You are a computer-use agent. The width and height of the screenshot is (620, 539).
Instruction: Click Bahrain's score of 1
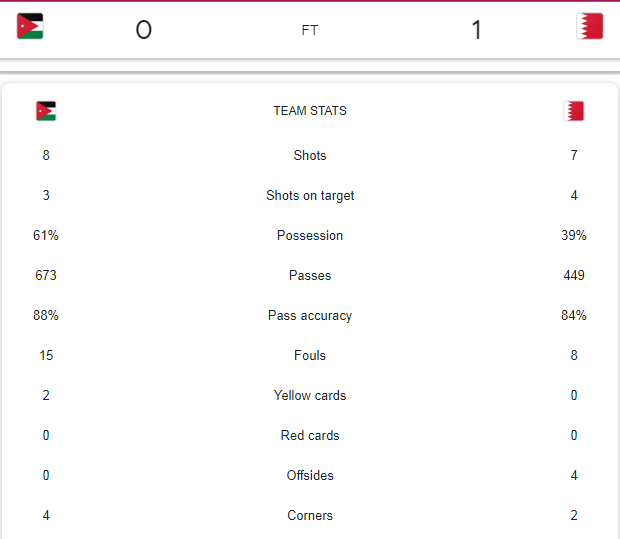point(476,30)
